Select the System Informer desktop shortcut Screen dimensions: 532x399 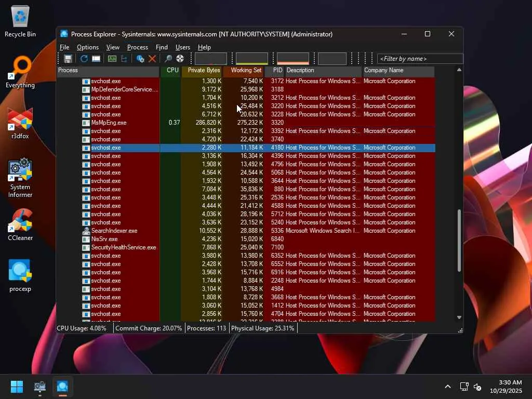point(20,178)
